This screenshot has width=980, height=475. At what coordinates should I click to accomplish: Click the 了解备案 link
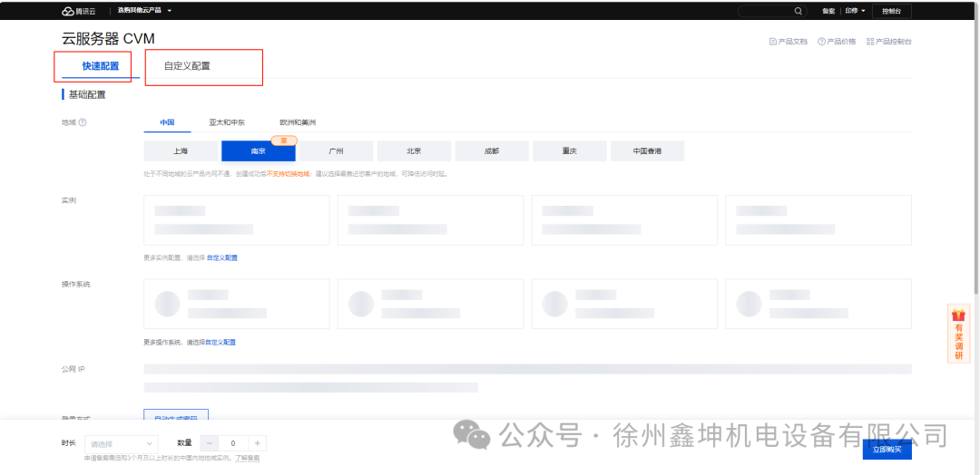pyautogui.click(x=248, y=458)
